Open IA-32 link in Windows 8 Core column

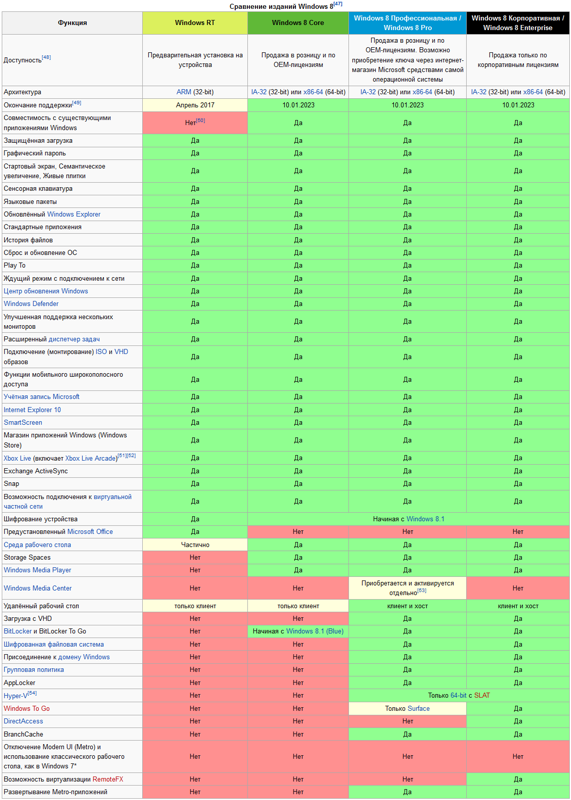pyautogui.click(x=259, y=92)
